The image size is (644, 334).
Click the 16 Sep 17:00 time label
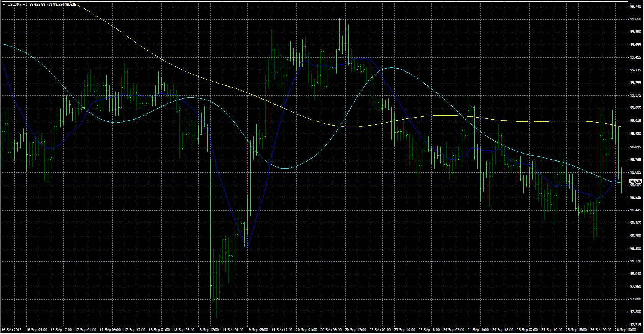pos(61,329)
